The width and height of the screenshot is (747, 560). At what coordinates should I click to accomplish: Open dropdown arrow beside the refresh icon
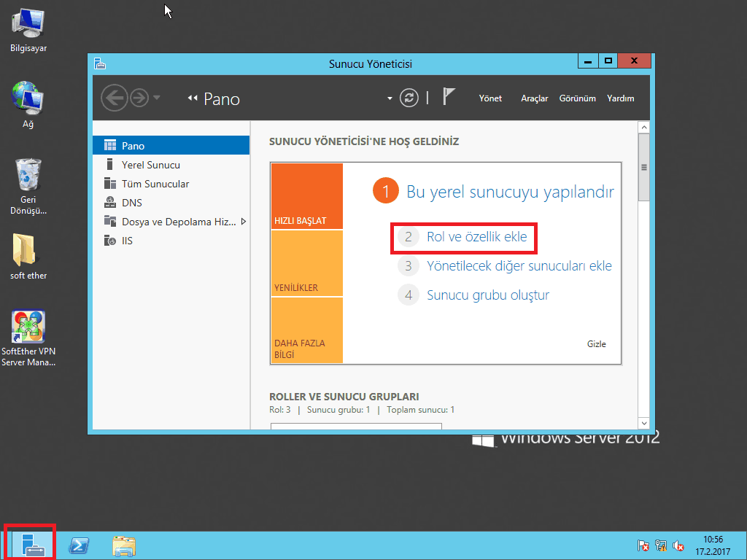click(390, 98)
